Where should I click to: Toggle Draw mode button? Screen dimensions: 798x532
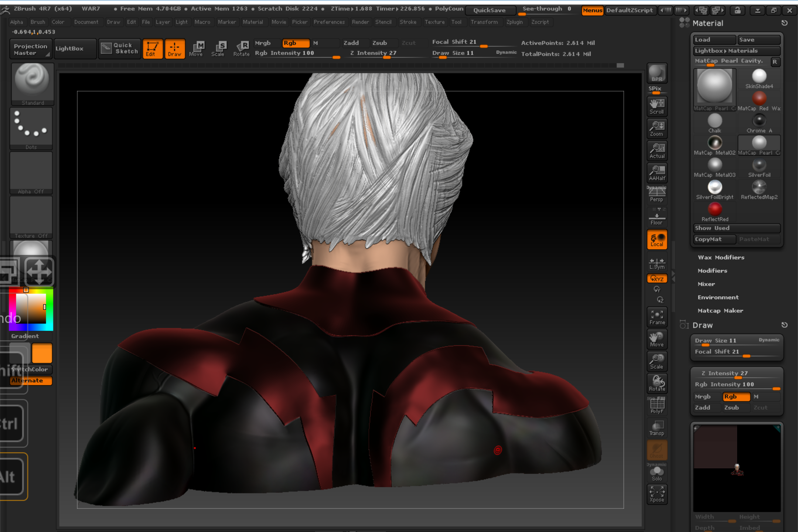[x=175, y=49]
